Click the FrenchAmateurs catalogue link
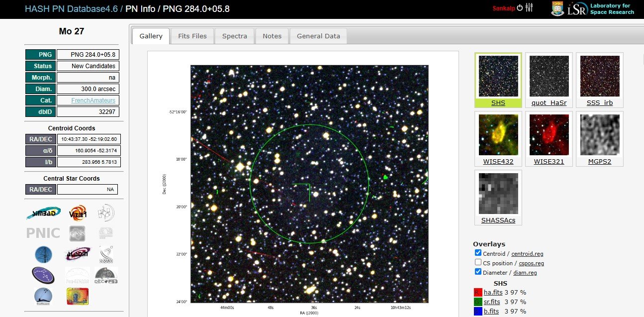The height and width of the screenshot is (317, 644). (x=93, y=101)
